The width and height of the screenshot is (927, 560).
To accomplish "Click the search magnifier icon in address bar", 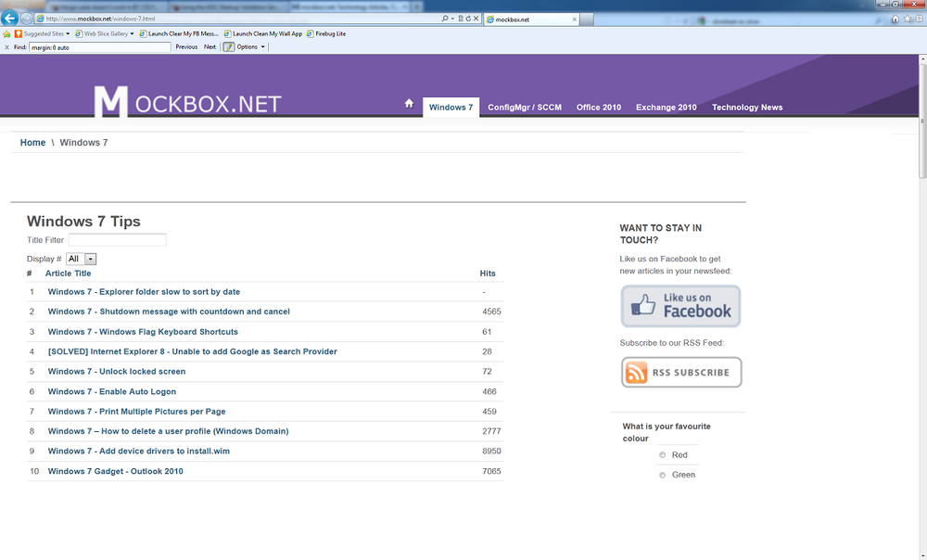I will (x=445, y=19).
